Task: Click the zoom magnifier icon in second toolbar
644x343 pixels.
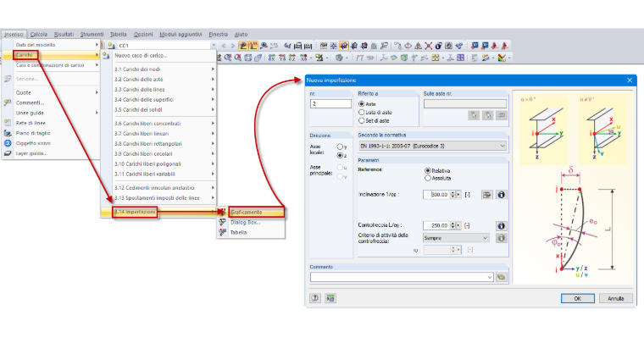Action: 228,58
